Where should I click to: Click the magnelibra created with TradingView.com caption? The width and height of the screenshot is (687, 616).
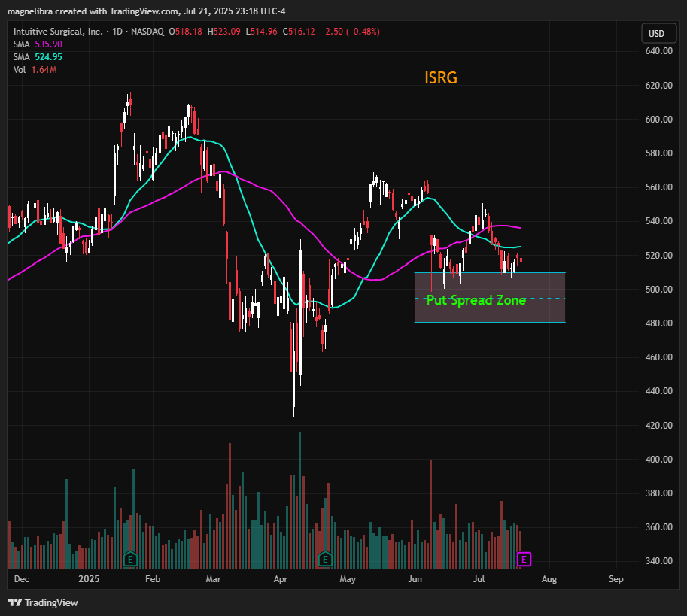(146, 11)
